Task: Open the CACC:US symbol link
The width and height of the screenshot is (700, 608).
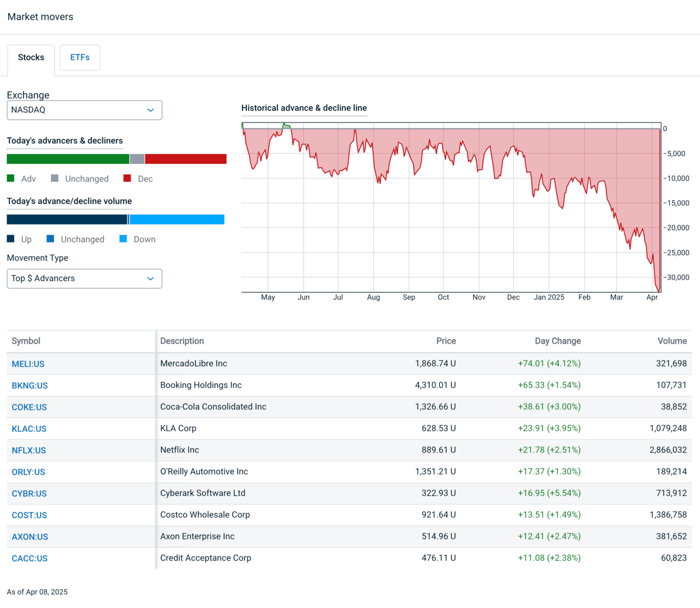Action: tap(30, 559)
